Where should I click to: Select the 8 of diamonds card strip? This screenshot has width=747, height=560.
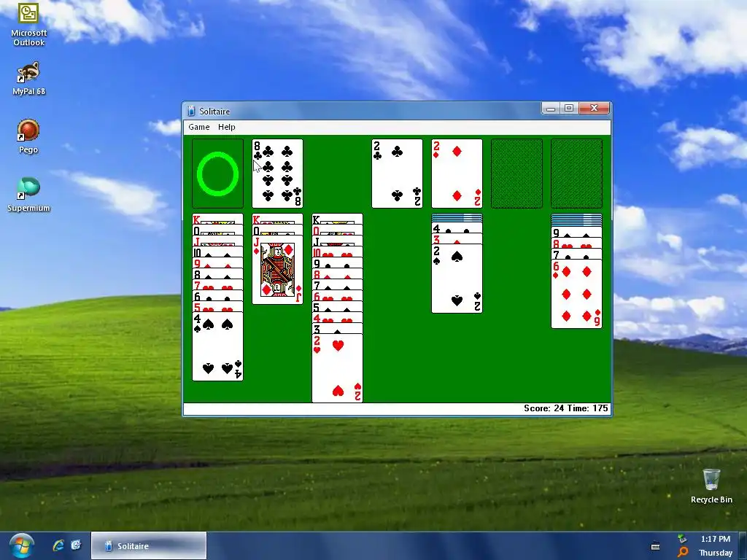[337, 274]
